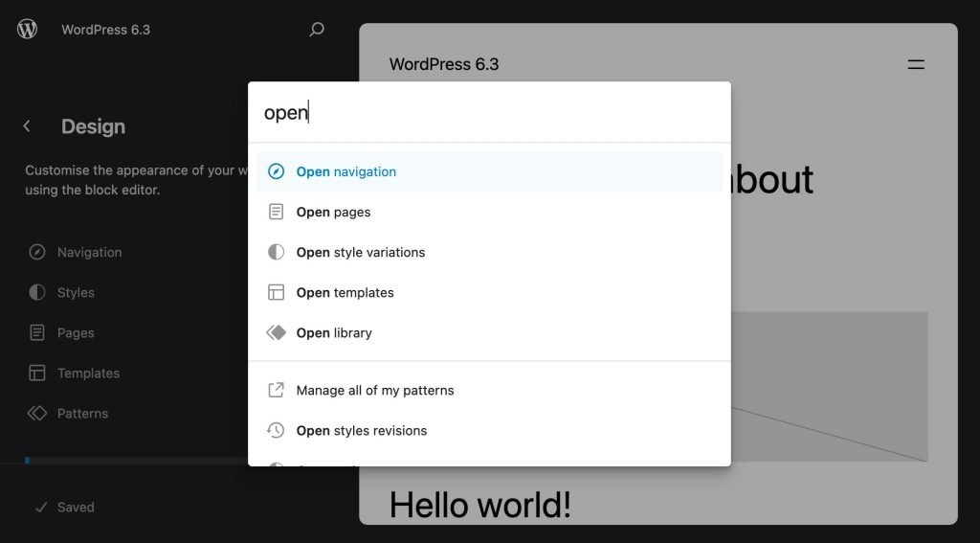The width and height of the screenshot is (980, 543).
Task: Click the Saved status label
Action: [x=76, y=508]
